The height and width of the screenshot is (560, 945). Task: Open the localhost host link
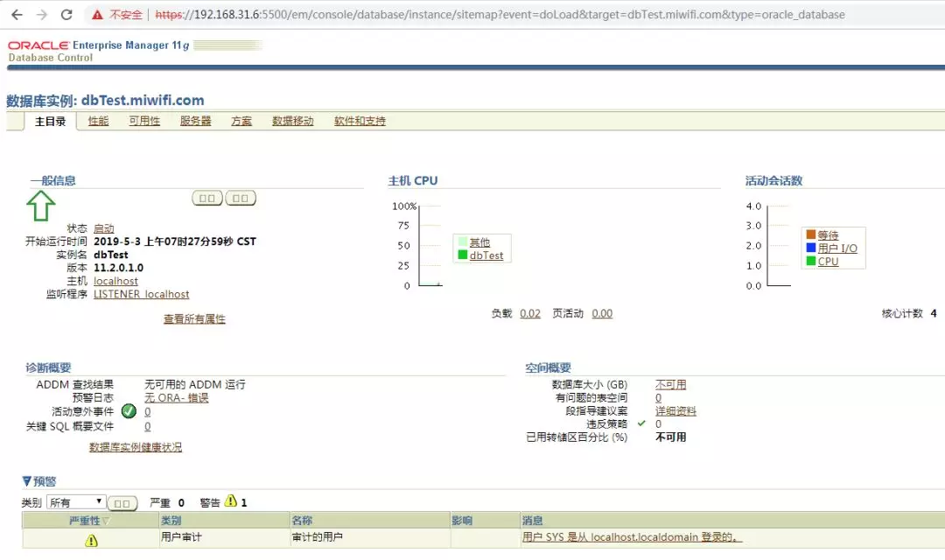pos(115,281)
